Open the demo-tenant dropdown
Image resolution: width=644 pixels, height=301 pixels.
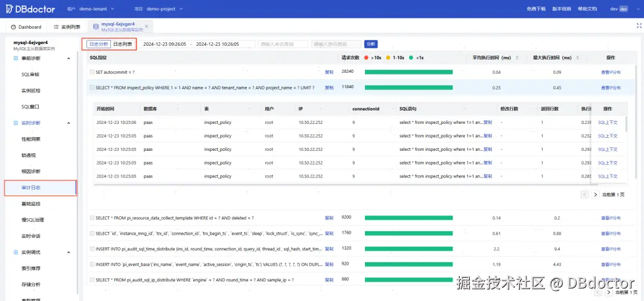point(97,8)
